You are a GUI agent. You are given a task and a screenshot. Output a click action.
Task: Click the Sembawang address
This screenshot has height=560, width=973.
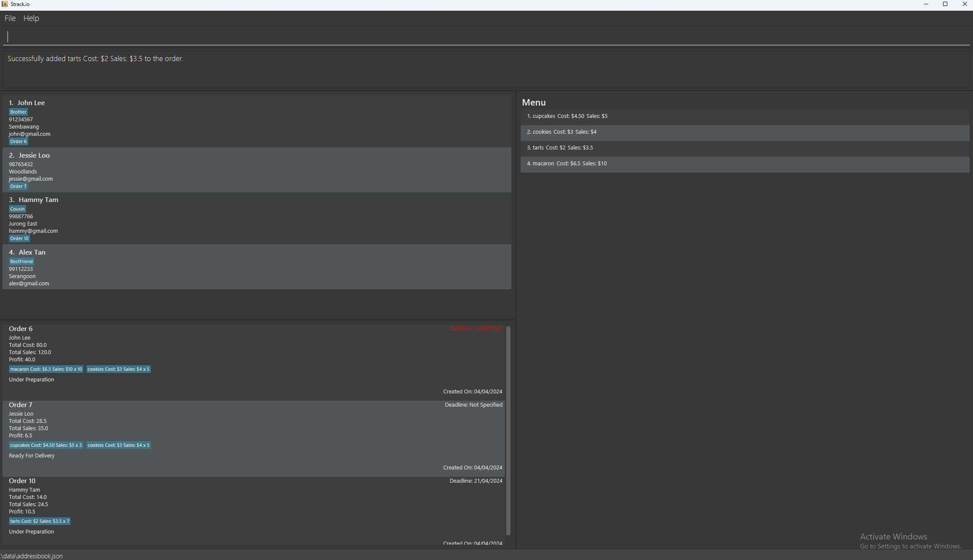click(x=24, y=127)
